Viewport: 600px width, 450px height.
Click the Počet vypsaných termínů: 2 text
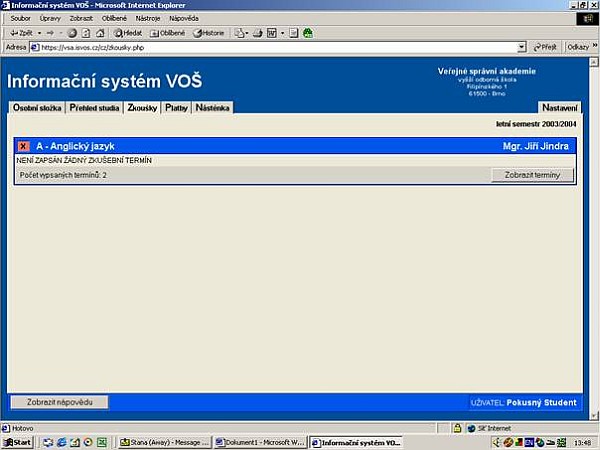(x=63, y=175)
